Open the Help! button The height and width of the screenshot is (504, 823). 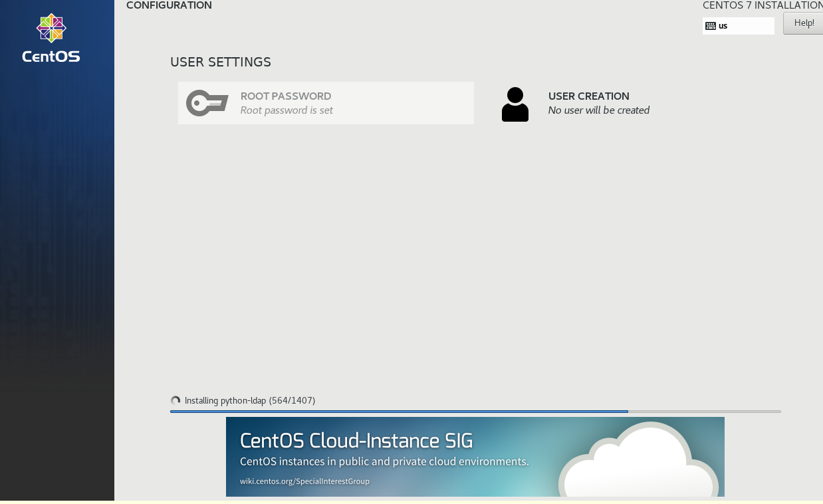pyautogui.click(x=804, y=23)
